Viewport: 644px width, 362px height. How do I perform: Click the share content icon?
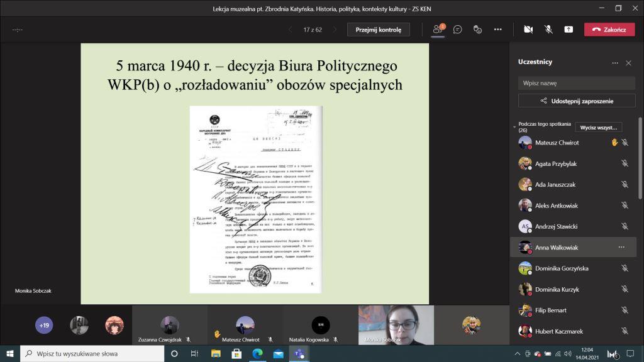pos(569,30)
